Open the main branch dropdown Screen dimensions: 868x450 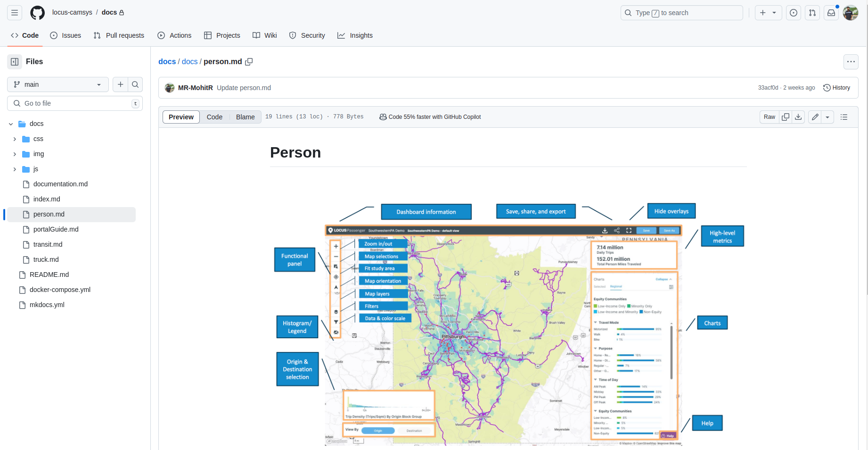pyautogui.click(x=58, y=84)
